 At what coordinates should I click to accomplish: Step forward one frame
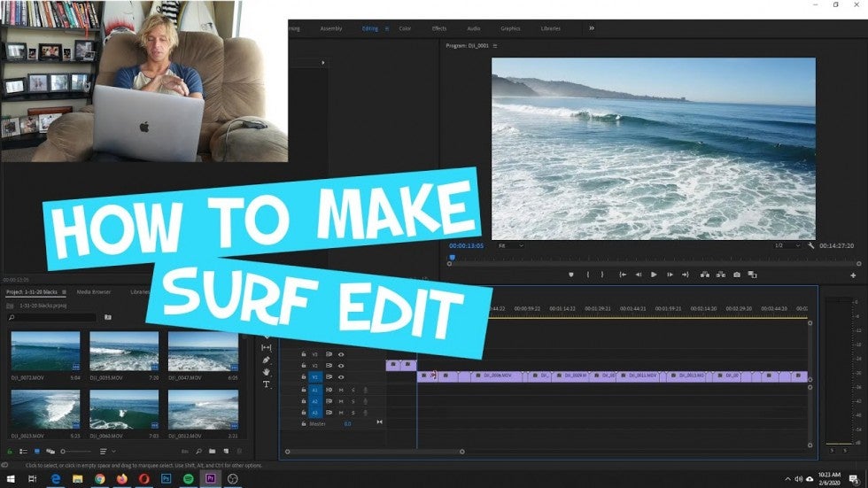(670, 275)
